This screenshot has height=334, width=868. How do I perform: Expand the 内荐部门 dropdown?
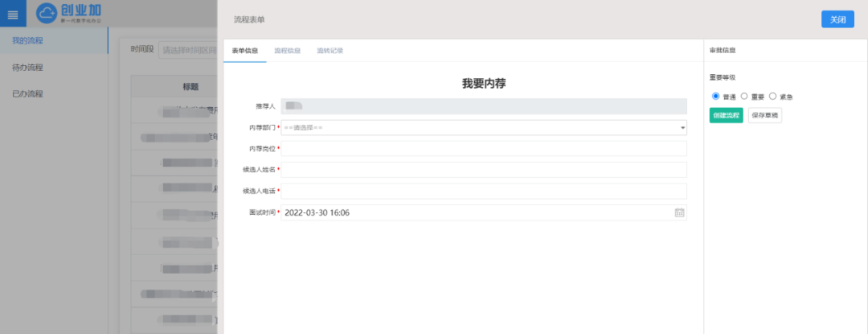point(482,127)
